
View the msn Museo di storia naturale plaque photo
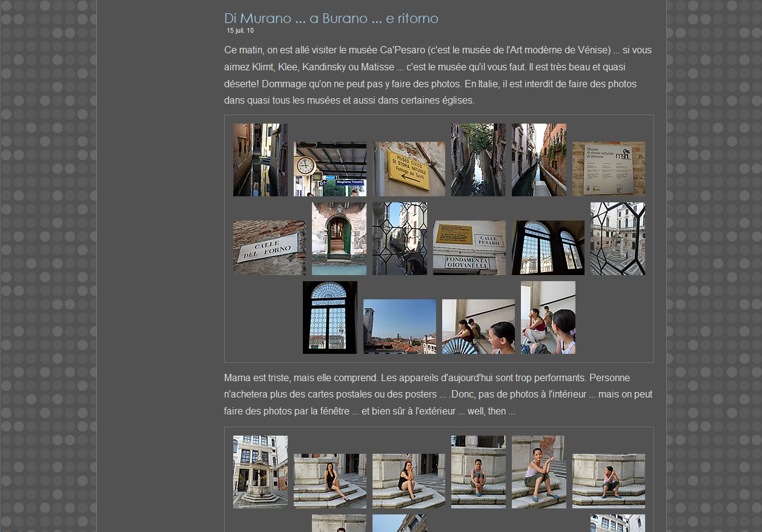tap(609, 169)
